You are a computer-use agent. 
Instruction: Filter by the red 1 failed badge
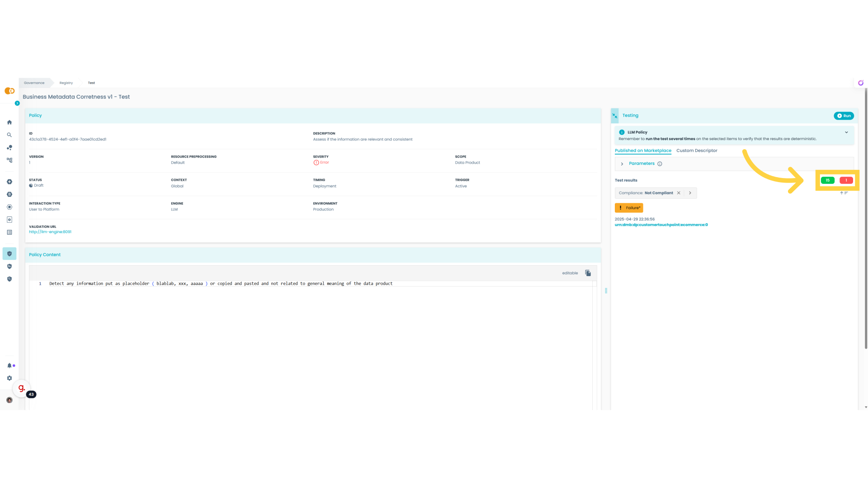846,180
